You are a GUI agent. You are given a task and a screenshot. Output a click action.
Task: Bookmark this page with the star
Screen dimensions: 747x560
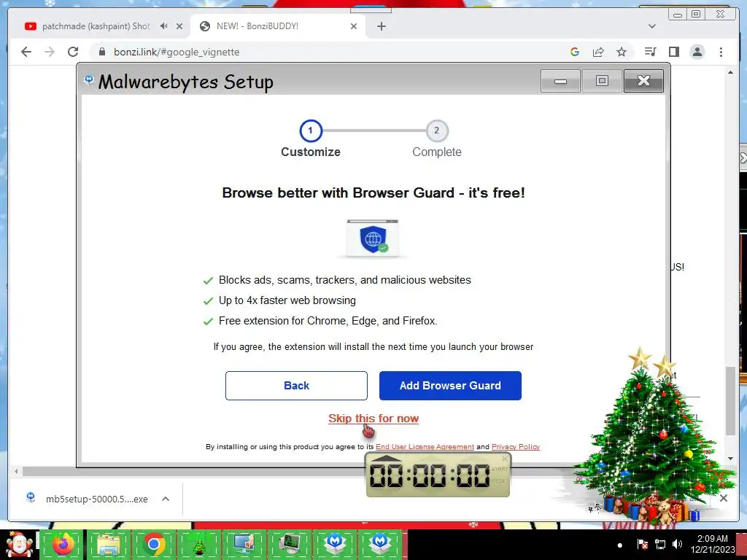tap(622, 52)
